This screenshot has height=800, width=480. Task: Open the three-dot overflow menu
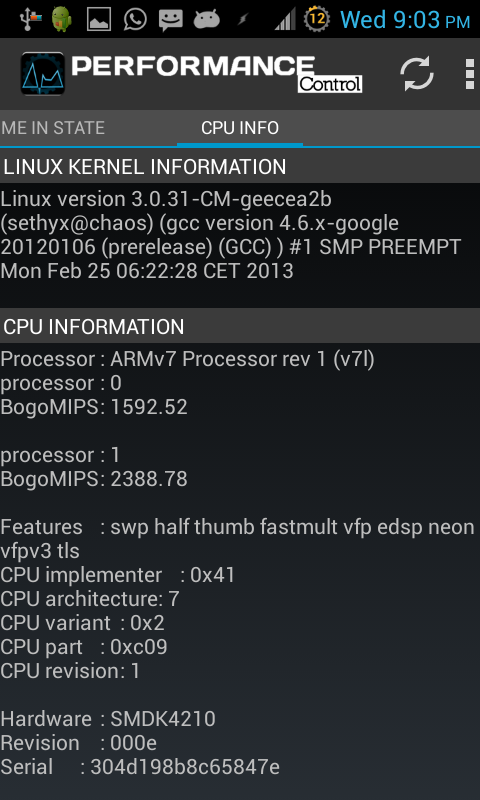[x=470, y=74]
